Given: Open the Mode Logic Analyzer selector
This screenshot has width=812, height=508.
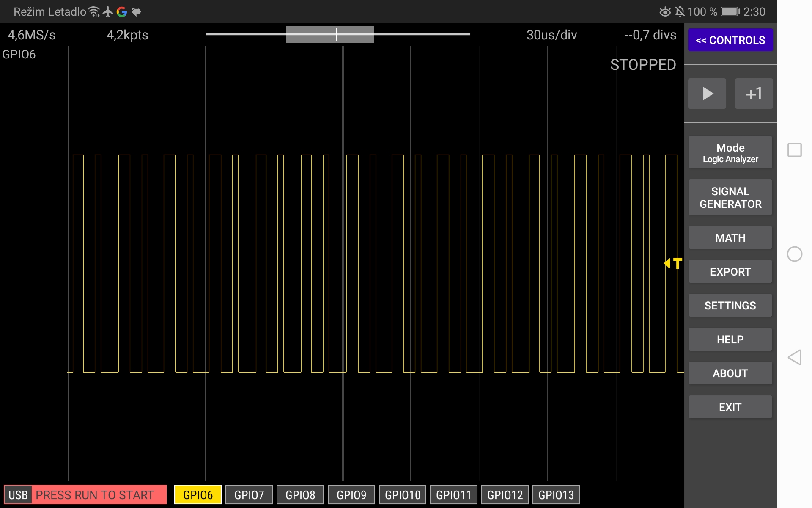Looking at the screenshot, I should 730,153.
